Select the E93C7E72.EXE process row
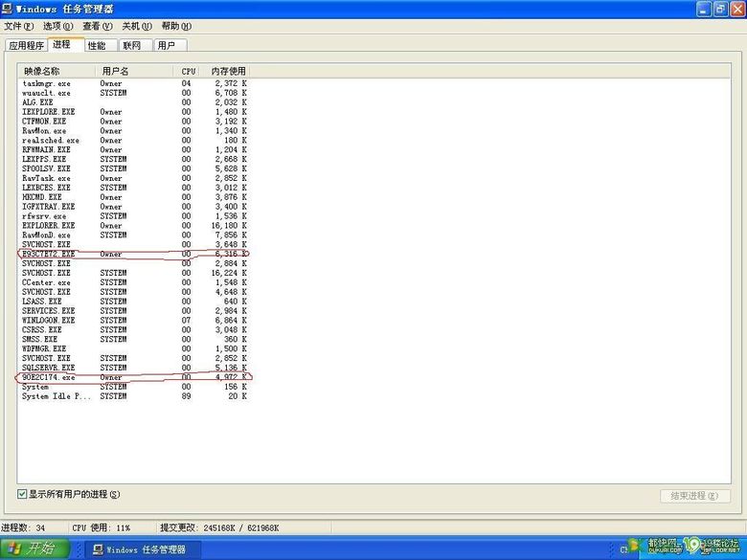Image resolution: width=747 pixels, height=560 pixels. click(x=134, y=254)
